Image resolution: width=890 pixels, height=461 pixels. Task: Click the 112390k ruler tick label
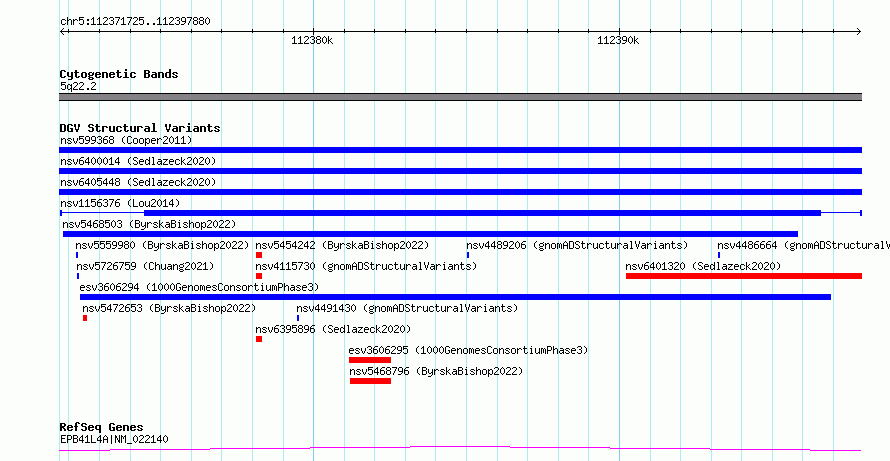[619, 40]
